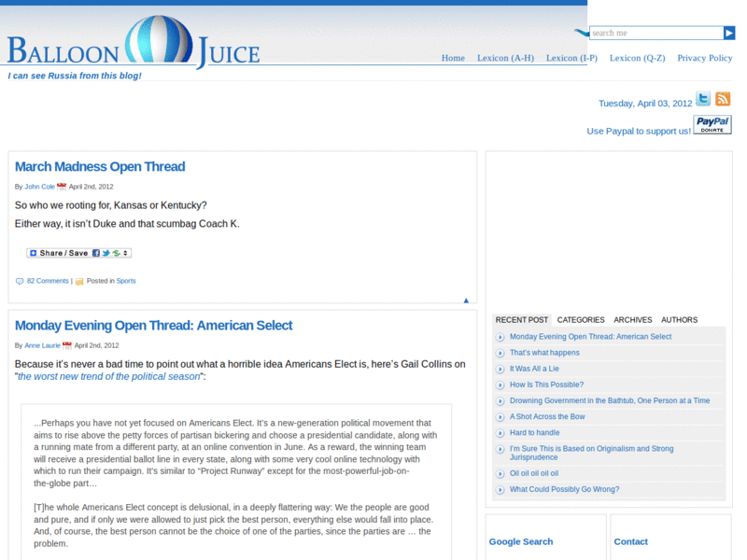Click the green share icon in Share bar
The image size is (747, 560).
(116, 253)
